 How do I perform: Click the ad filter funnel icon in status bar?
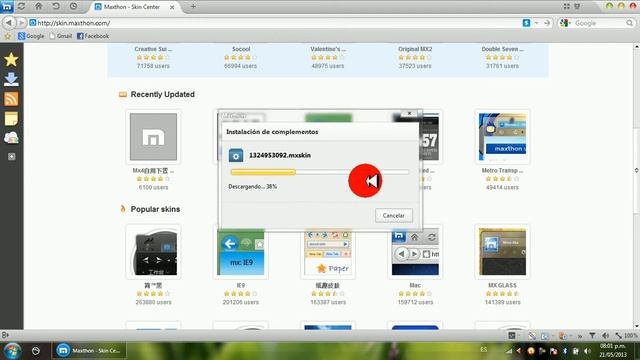point(592,336)
